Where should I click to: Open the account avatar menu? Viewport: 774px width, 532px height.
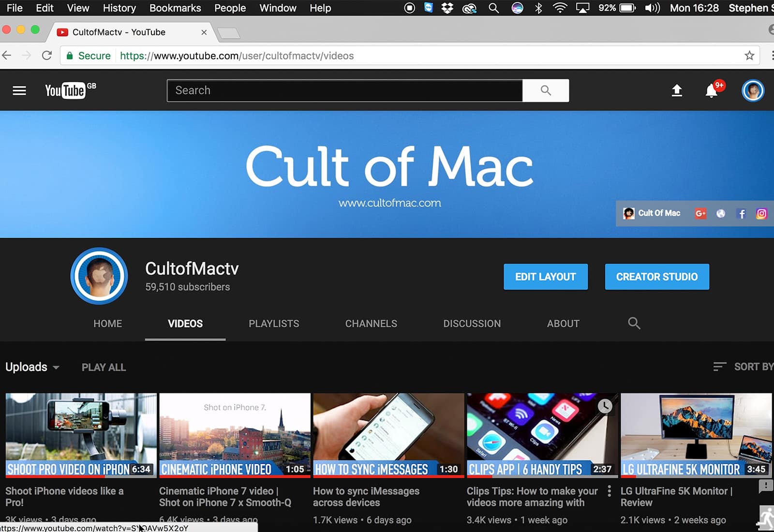coord(753,90)
